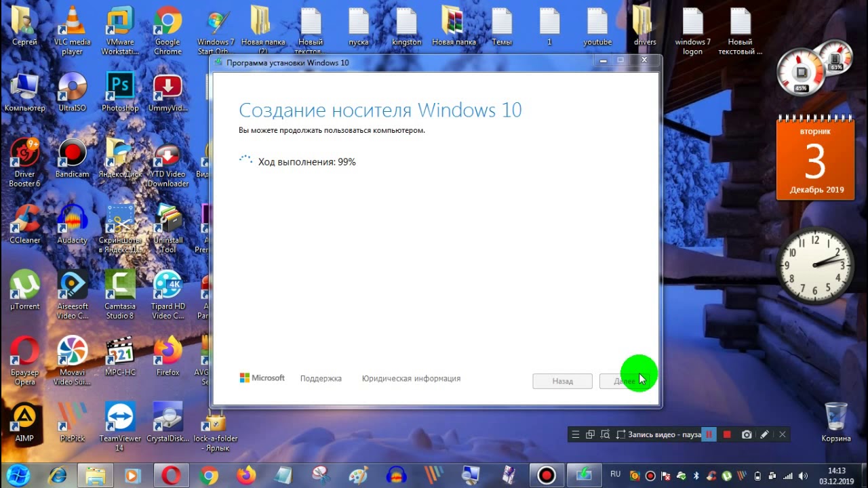
Task: Select the TeamViewer 14 desktop shortcut
Action: pos(120,427)
